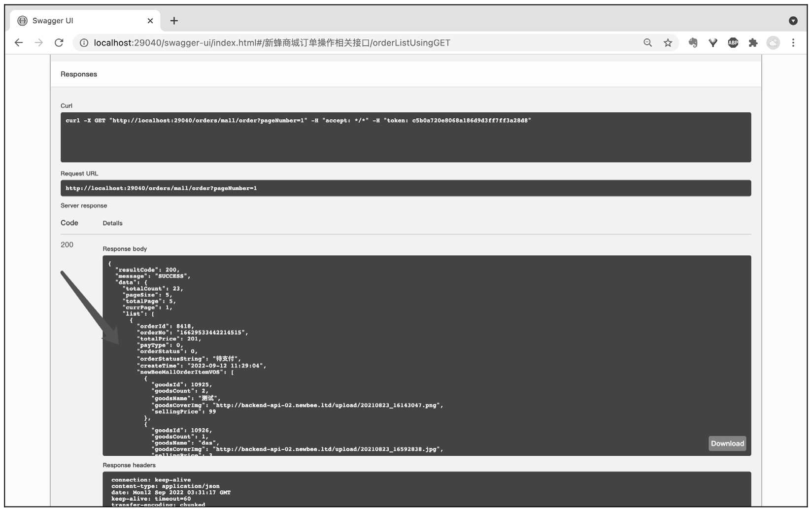The image size is (812, 511).
Task: Click the "totalCount": 23 line
Action: pos(152,289)
